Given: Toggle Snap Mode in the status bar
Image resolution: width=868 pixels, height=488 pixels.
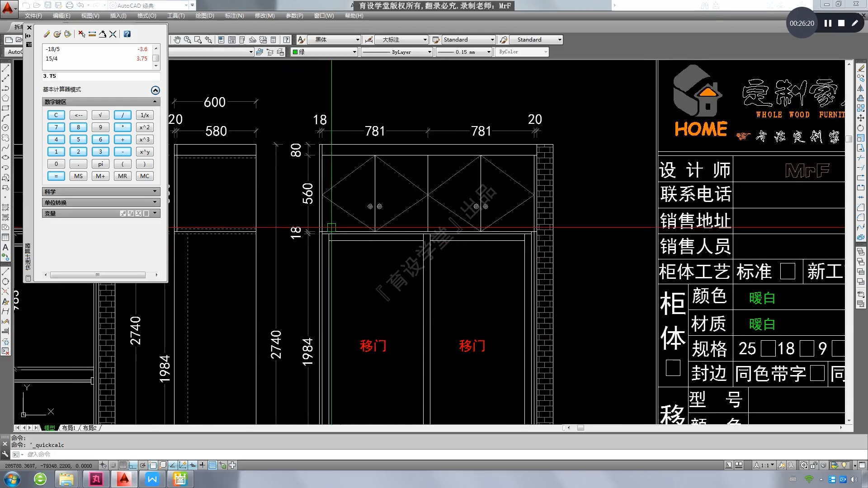Looking at the screenshot, I should pyautogui.click(x=113, y=465).
